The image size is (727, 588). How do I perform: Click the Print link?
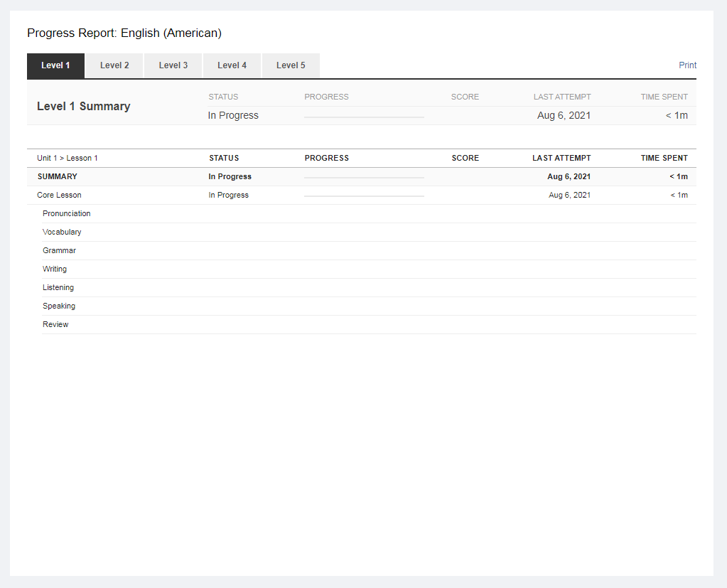[687, 65]
